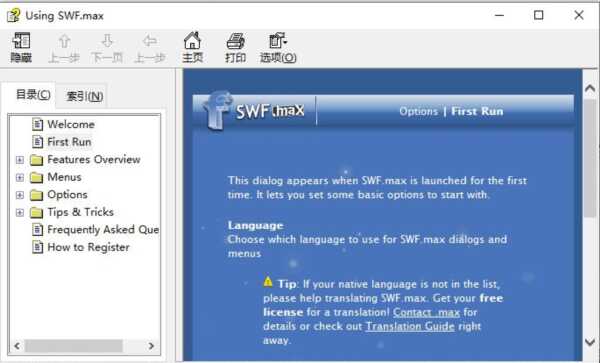Viewport: 600px width, 363px height.
Task: Click the Contact .max link
Action: 426,312
